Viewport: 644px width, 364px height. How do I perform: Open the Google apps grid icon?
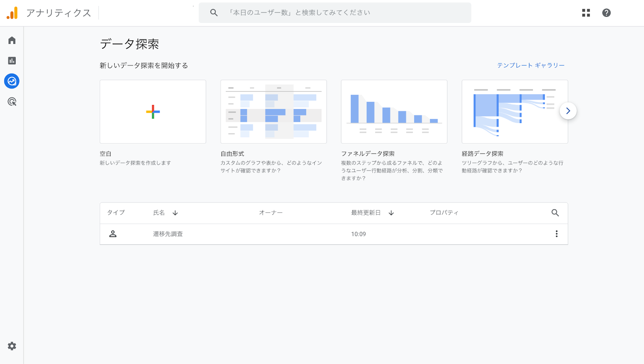[586, 13]
